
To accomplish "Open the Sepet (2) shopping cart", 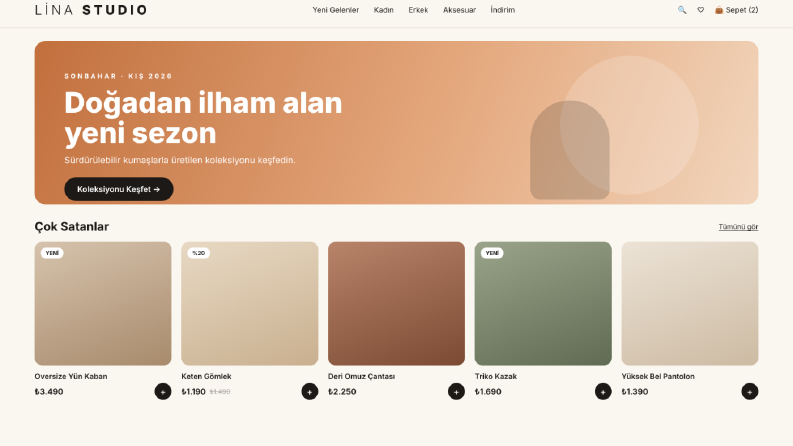I will (736, 10).
